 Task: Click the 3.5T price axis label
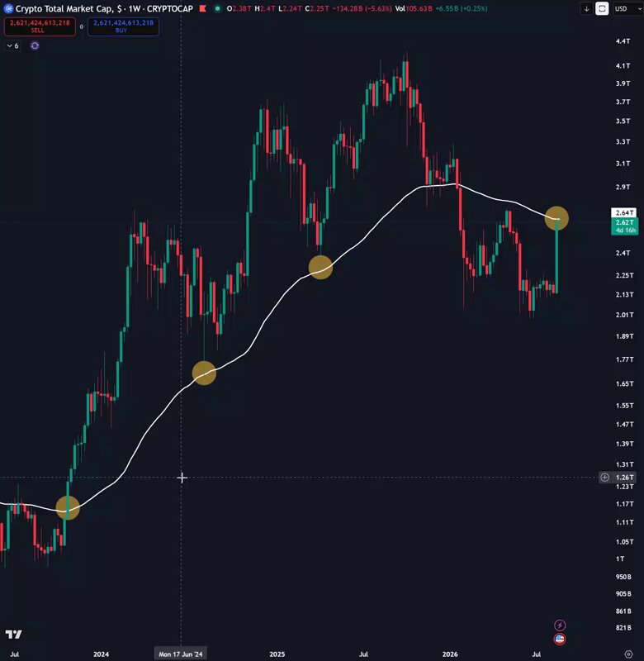(x=623, y=121)
